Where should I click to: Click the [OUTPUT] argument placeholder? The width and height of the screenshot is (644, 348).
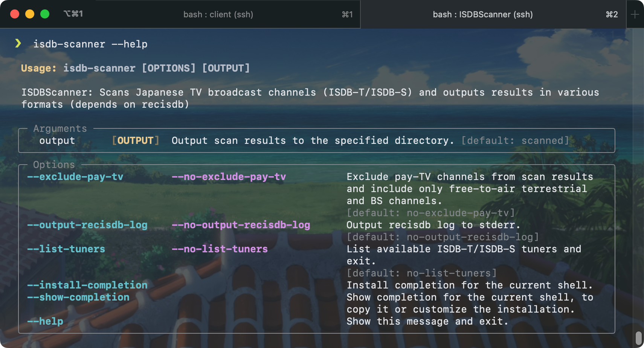pyautogui.click(x=135, y=140)
